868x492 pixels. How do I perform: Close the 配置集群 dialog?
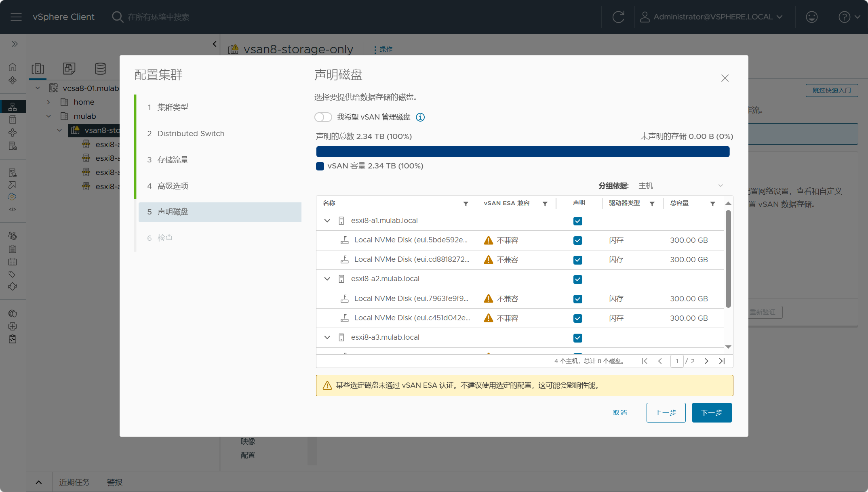coord(725,78)
